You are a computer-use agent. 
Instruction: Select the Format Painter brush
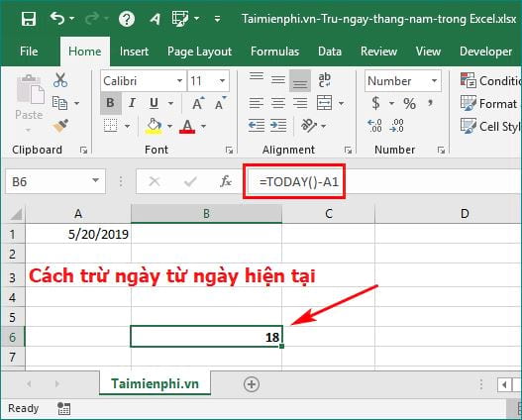point(60,126)
